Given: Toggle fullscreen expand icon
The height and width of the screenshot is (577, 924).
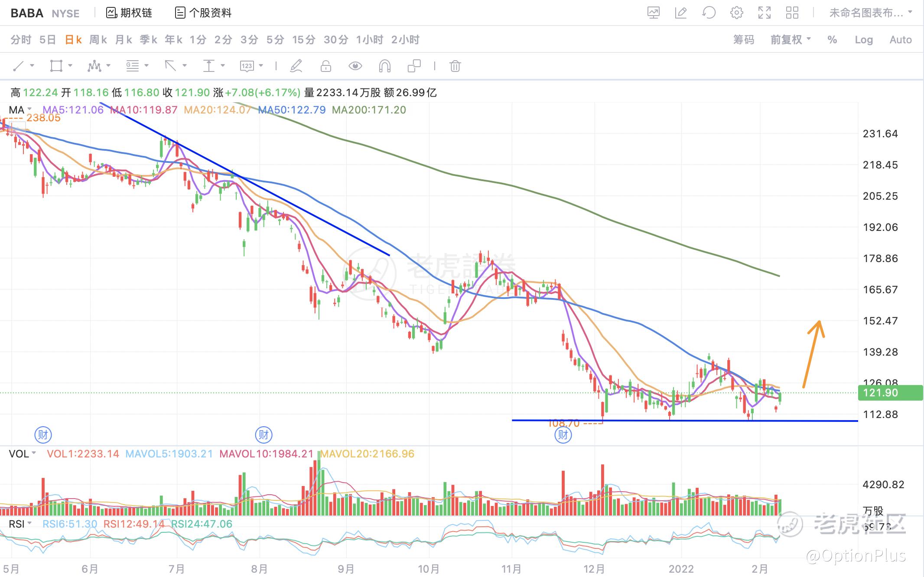Looking at the screenshot, I should [x=765, y=13].
